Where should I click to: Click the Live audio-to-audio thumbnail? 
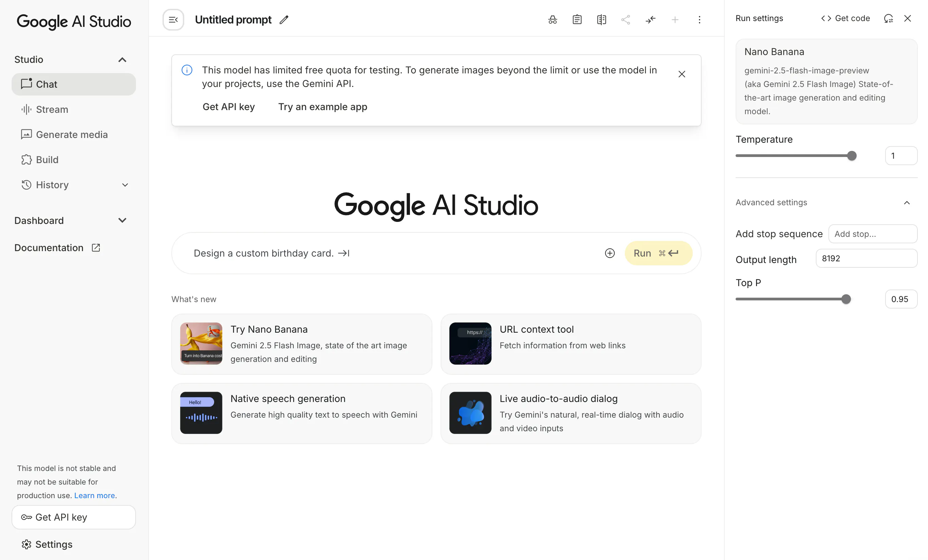pyautogui.click(x=470, y=413)
